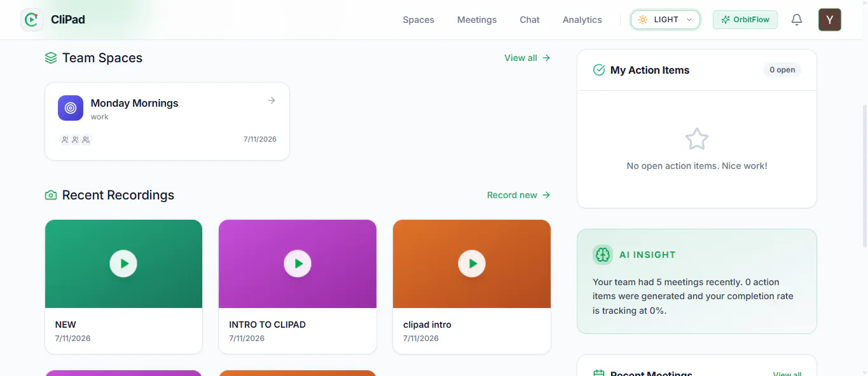868x376 pixels.
Task: Click View all for Recent Meetings
Action: click(x=787, y=374)
